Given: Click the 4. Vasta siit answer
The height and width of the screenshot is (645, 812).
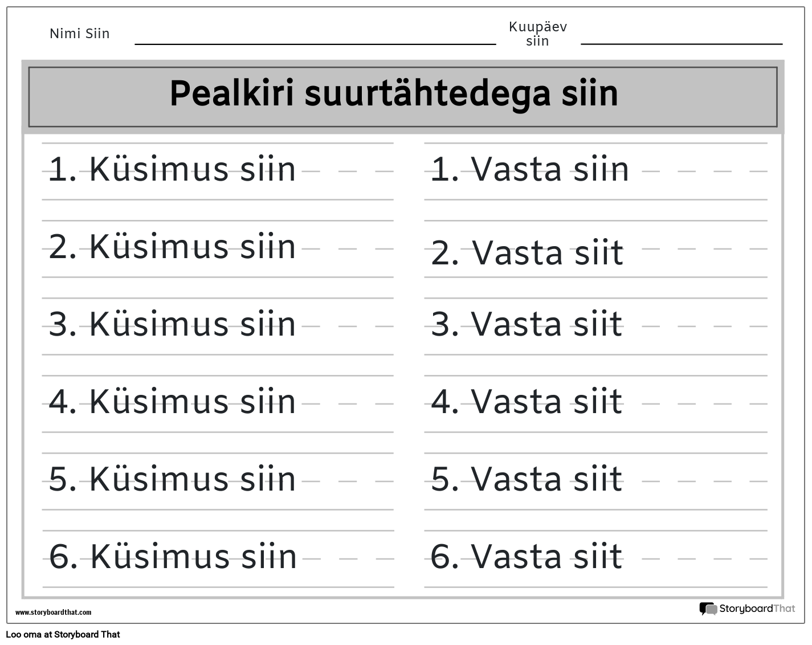Looking at the screenshot, I should point(527,402).
